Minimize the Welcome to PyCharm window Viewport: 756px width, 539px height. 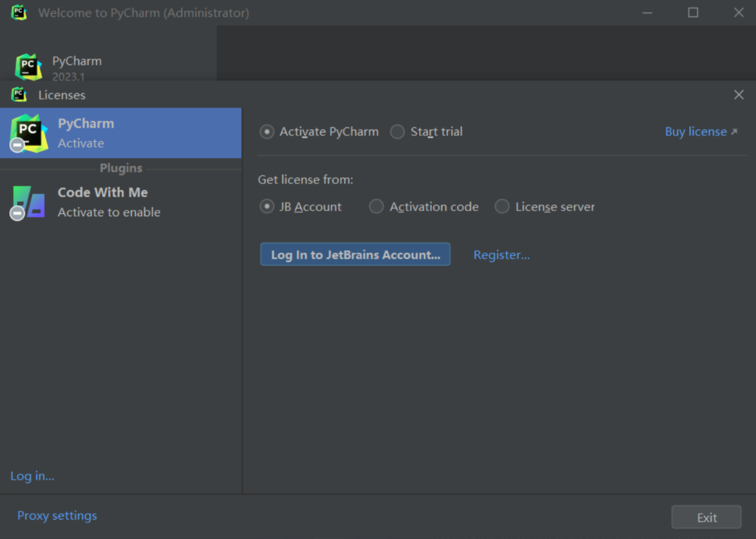pos(647,13)
